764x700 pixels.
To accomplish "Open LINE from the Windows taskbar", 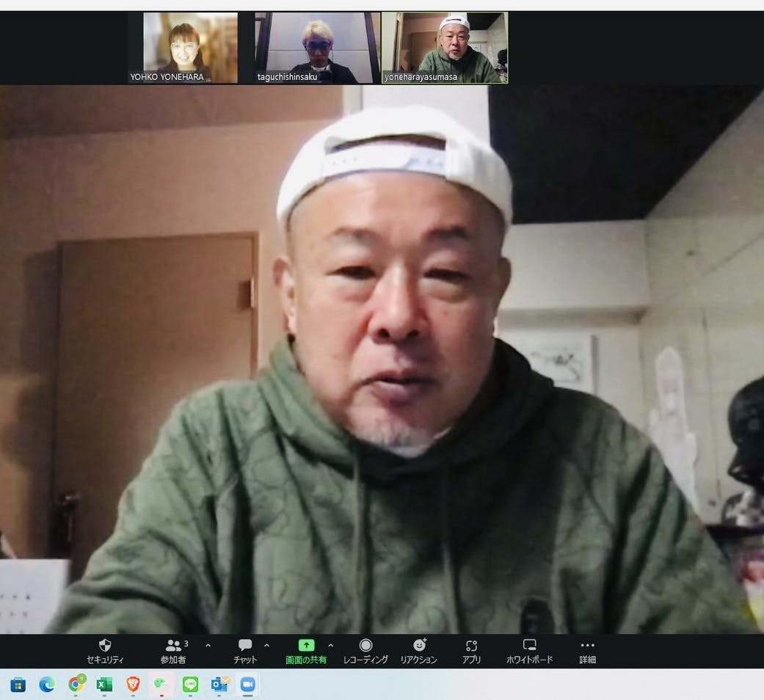I will tap(191, 685).
